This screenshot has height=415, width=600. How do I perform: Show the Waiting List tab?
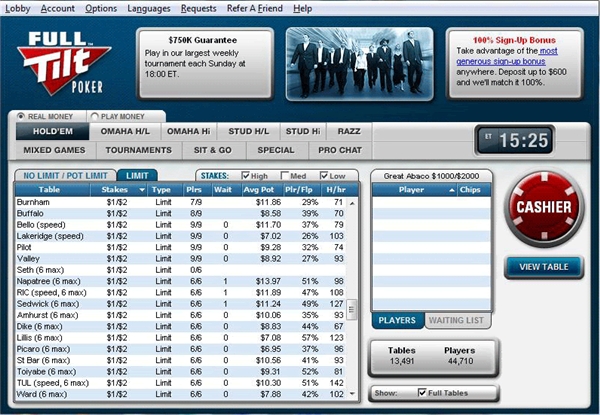pyautogui.click(x=458, y=320)
